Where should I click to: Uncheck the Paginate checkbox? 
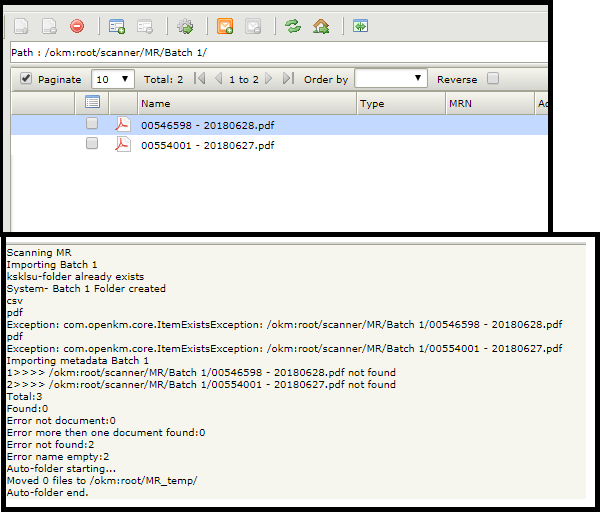click(26, 79)
